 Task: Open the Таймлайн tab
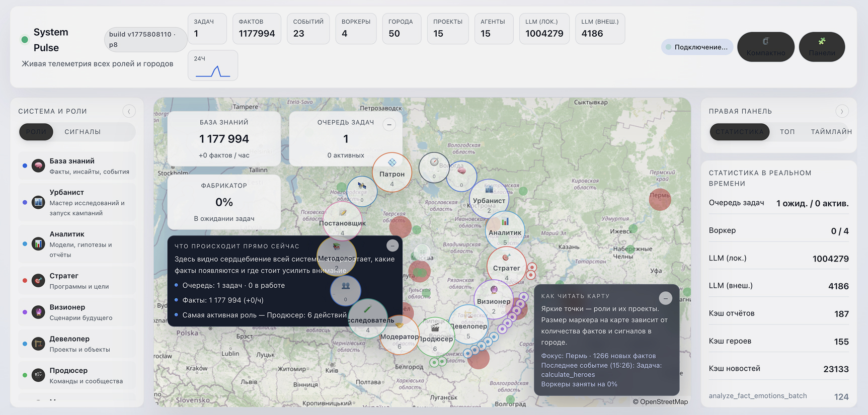coord(831,132)
